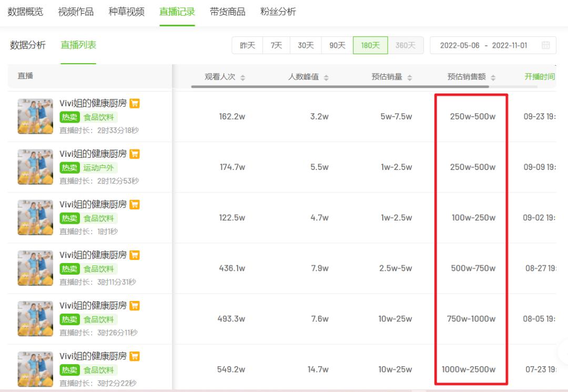Click the 30天 filter button

coord(306,45)
